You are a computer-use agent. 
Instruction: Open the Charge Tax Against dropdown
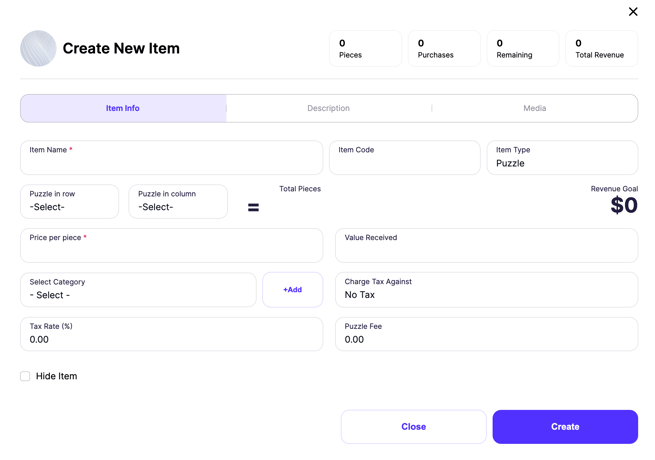click(x=487, y=290)
